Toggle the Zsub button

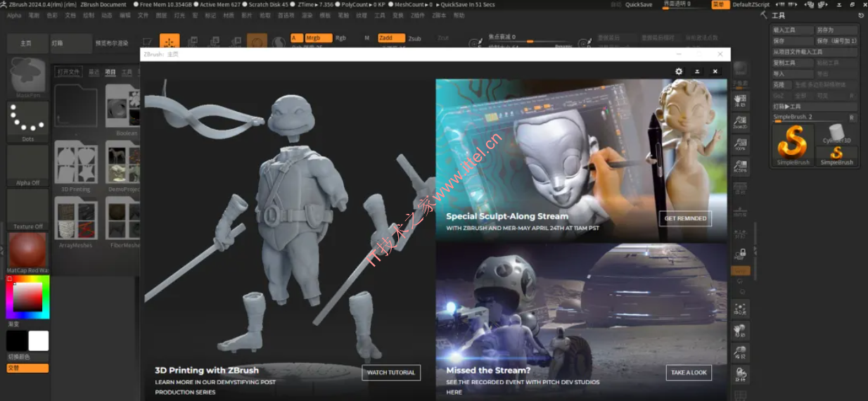pyautogui.click(x=415, y=39)
